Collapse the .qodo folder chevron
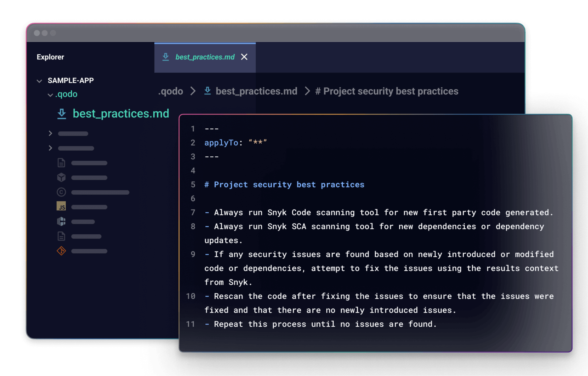 (50, 95)
